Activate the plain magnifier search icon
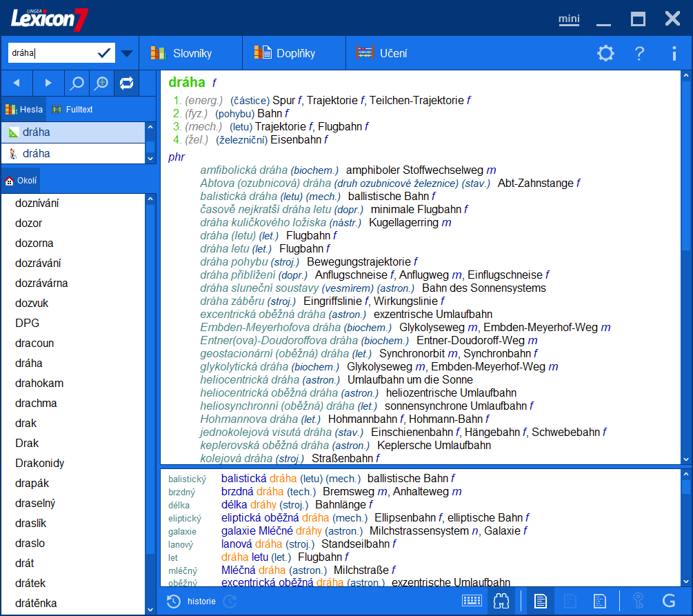Viewport: 693px width, 616px height. point(77,83)
